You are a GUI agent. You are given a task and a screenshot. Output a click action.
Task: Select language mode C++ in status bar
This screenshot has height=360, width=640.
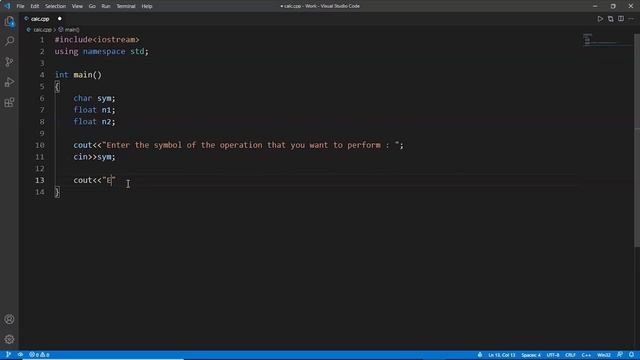click(586, 355)
